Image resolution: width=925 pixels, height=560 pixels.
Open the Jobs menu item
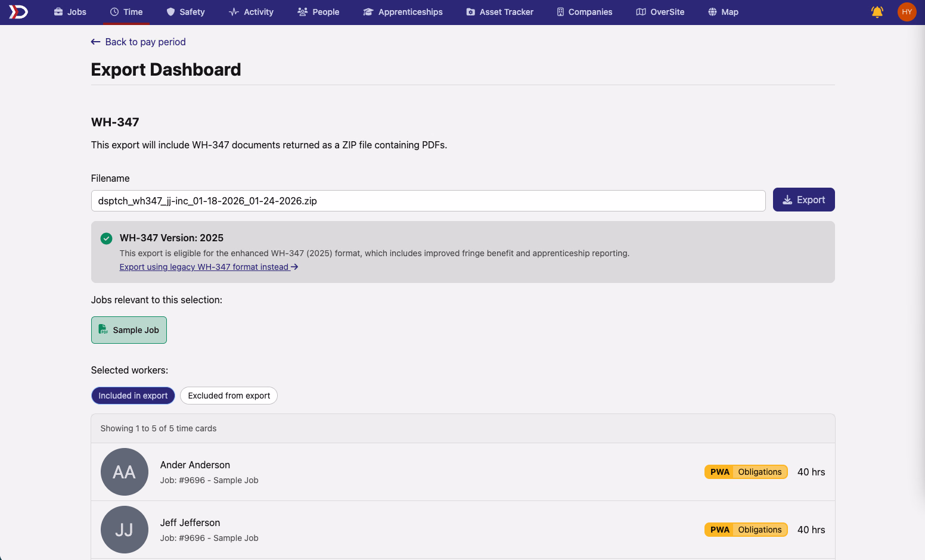click(x=70, y=12)
